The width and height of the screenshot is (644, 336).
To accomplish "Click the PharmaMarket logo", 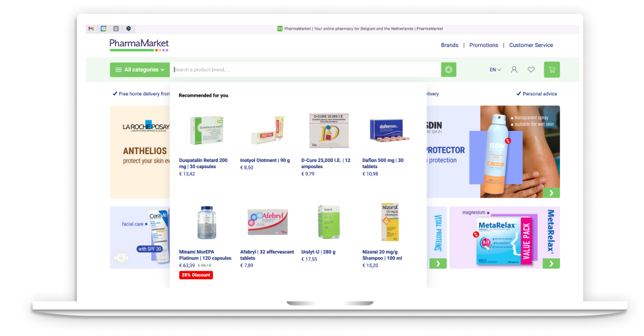I will pos(139,45).
